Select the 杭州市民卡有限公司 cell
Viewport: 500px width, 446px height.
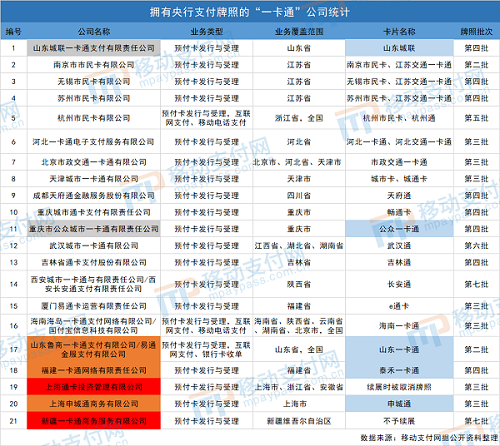[94, 118]
